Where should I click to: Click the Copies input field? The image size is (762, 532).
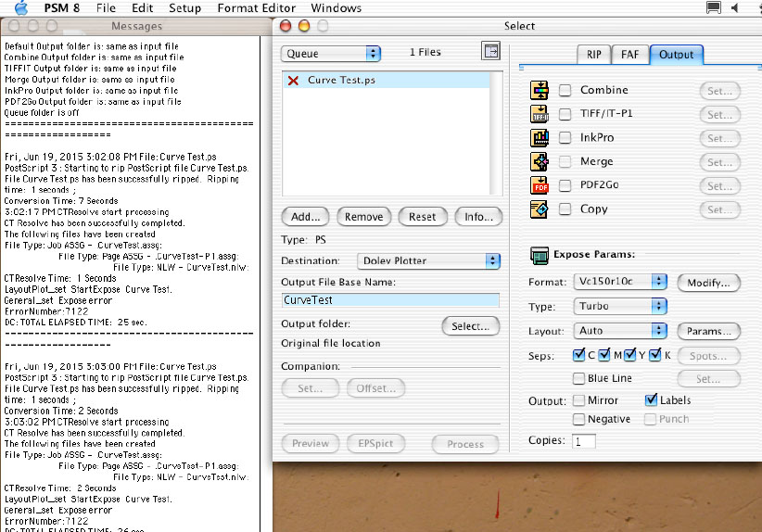(584, 441)
